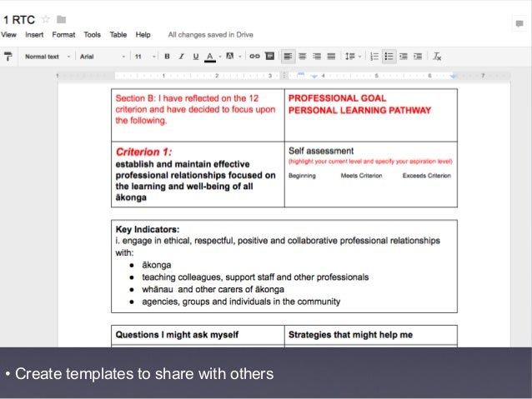Image resolution: width=532 pixels, height=399 pixels.
Task: Center align the text
Action: coord(303,57)
